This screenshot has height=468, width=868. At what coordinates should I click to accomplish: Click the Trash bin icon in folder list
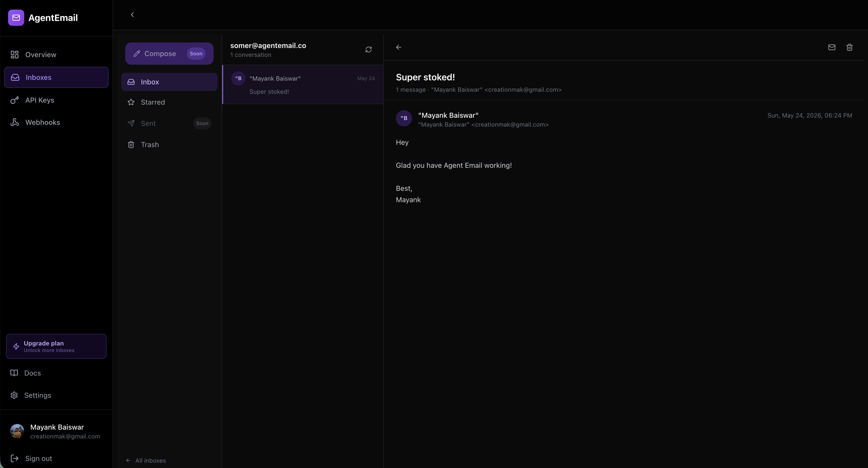click(x=131, y=145)
